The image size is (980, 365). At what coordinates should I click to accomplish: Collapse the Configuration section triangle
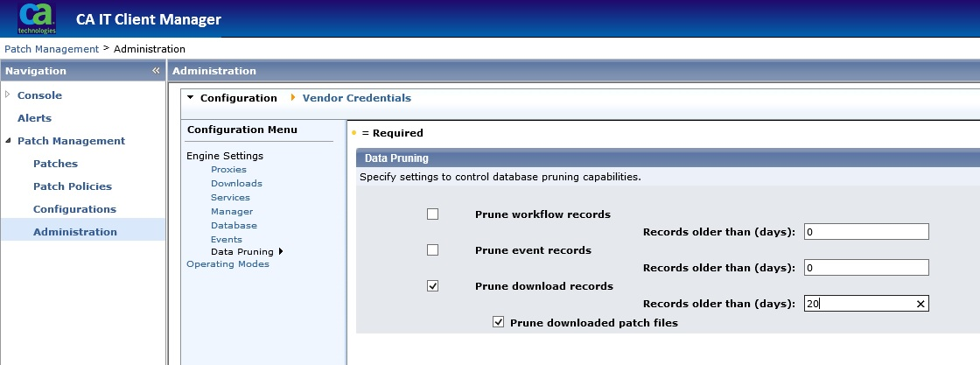pyautogui.click(x=191, y=97)
